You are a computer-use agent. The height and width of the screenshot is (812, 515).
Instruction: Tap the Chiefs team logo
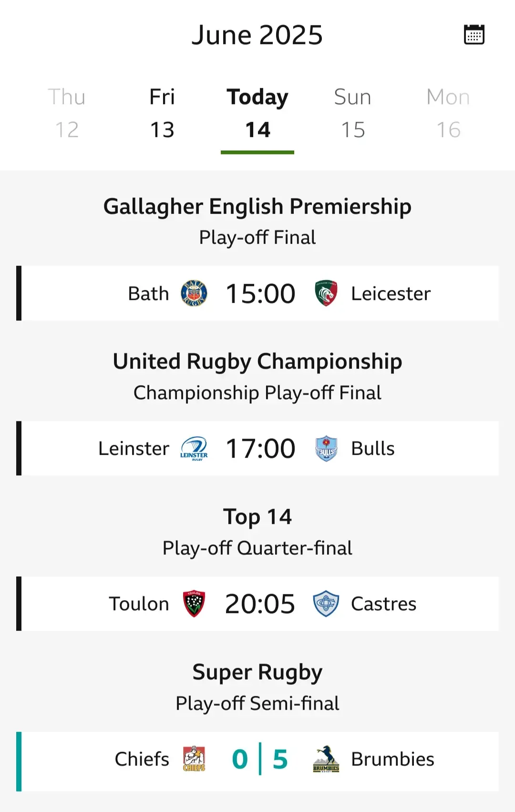pos(194,759)
